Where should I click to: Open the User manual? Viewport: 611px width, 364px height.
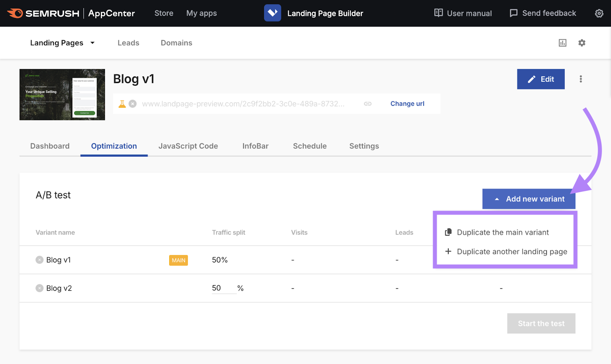tap(462, 13)
